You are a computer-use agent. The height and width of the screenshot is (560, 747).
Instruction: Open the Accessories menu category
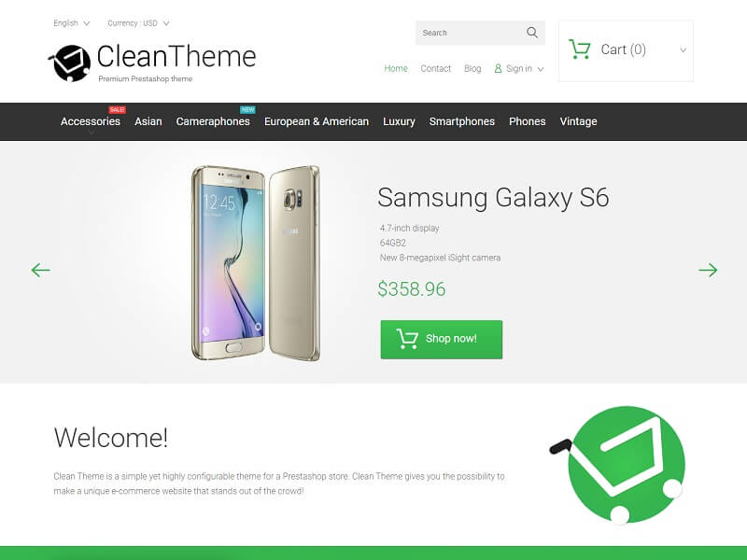pyautogui.click(x=90, y=121)
